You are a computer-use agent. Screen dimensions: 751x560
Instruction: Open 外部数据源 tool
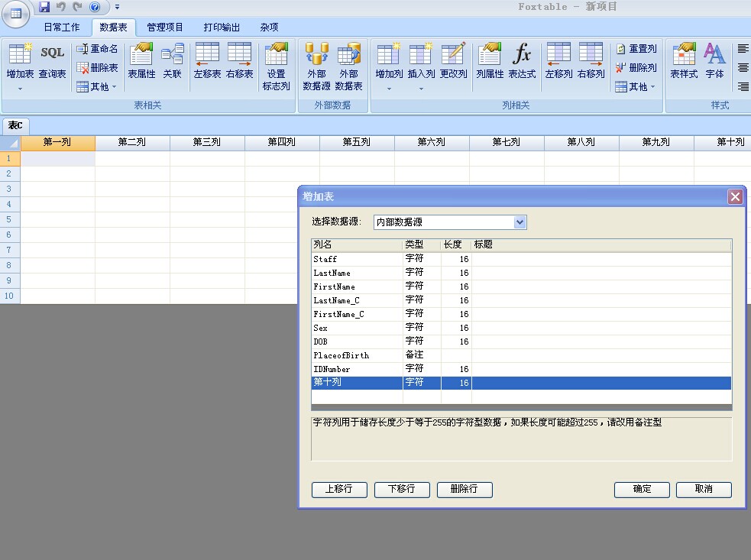tap(316, 66)
